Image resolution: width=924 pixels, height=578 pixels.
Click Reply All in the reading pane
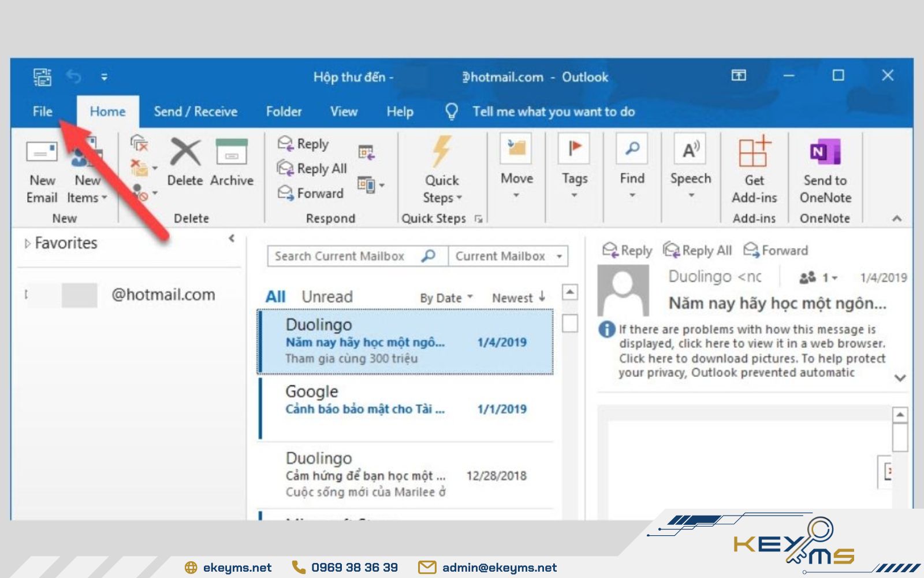(x=698, y=250)
